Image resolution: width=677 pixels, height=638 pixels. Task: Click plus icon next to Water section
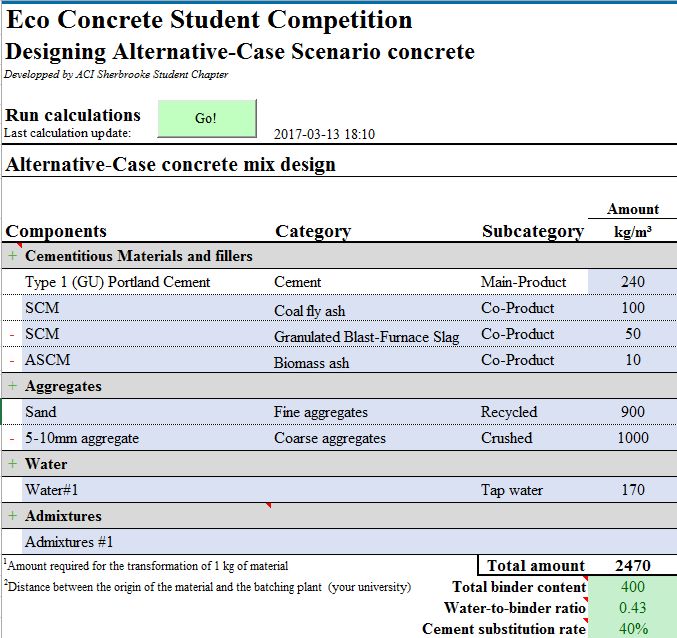[x=13, y=464]
